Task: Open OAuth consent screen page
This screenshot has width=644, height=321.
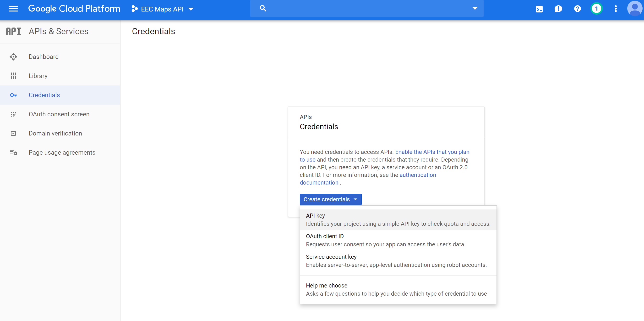Action: coord(59,114)
